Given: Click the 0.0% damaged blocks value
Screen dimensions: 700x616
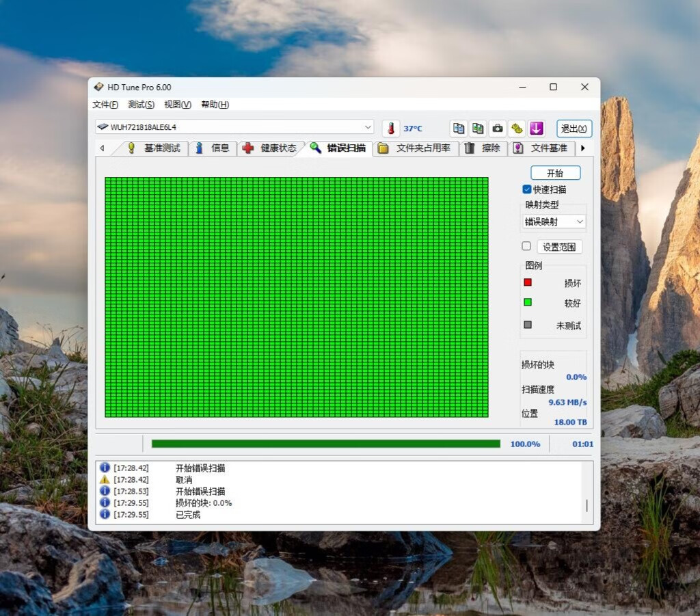Looking at the screenshot, I should pyautogui.click(x=576, y=377).
